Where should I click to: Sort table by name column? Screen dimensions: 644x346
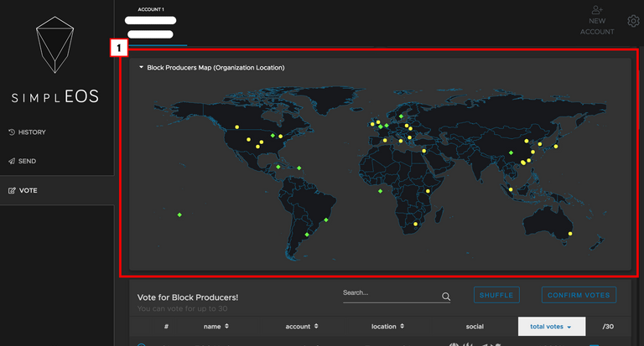[216, 326]
